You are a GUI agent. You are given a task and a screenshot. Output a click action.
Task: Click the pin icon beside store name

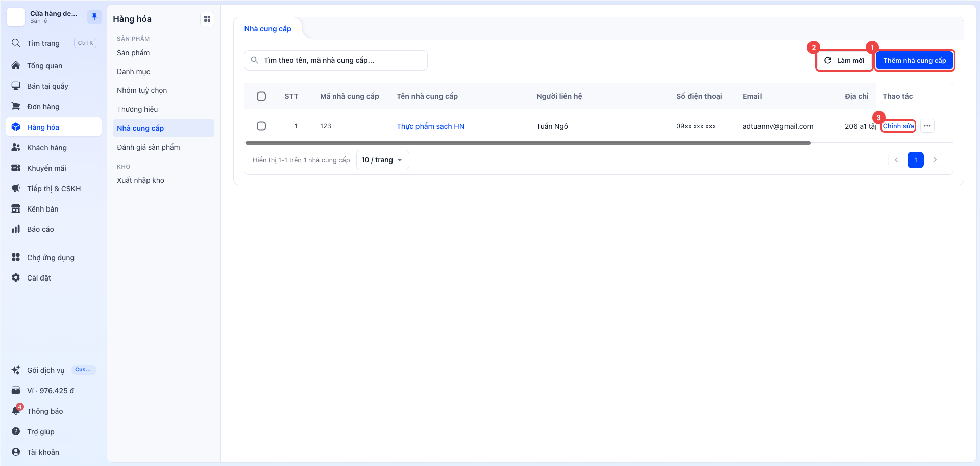click(x=94, y=17)
